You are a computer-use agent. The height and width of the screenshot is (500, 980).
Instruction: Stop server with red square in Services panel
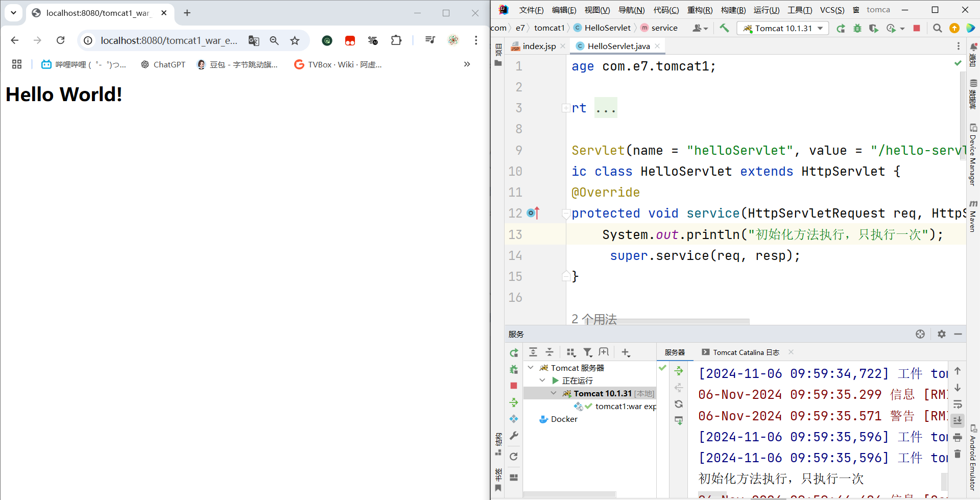514,386
